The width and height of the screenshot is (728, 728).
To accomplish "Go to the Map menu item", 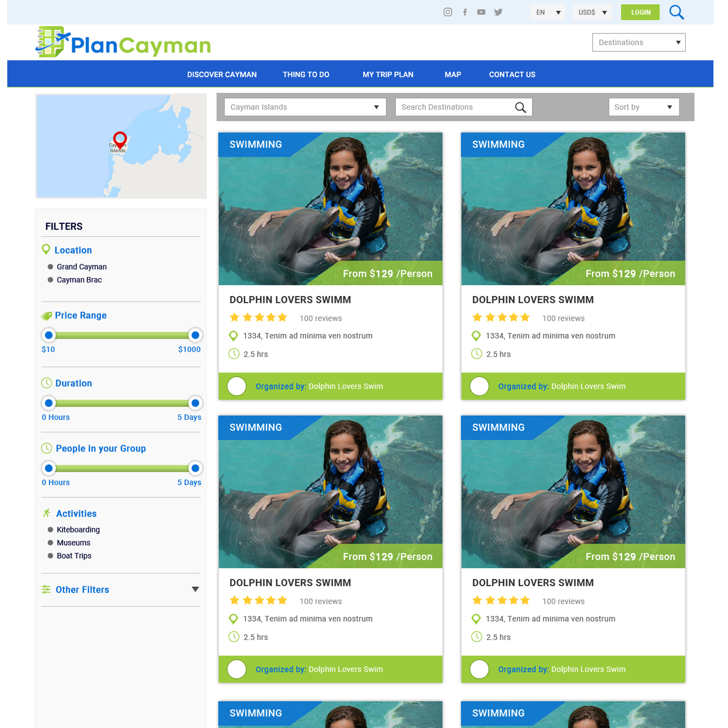I will [x=453, y=74].
